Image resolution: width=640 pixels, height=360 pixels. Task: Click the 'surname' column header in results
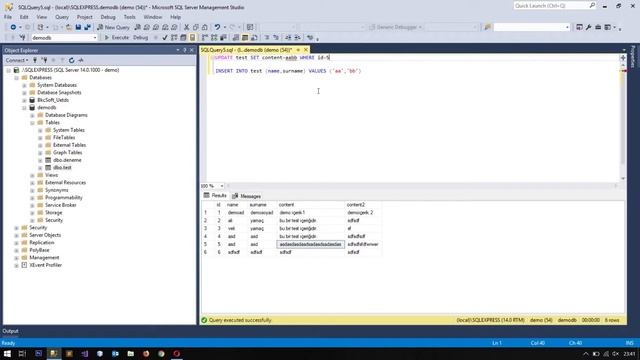258,205
